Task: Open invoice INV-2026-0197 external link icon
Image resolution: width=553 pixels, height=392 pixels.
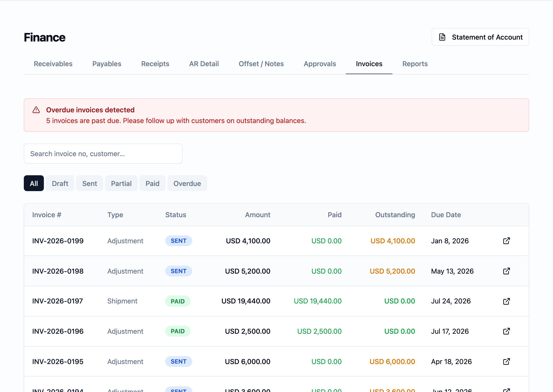Action: tap(506, 301)
